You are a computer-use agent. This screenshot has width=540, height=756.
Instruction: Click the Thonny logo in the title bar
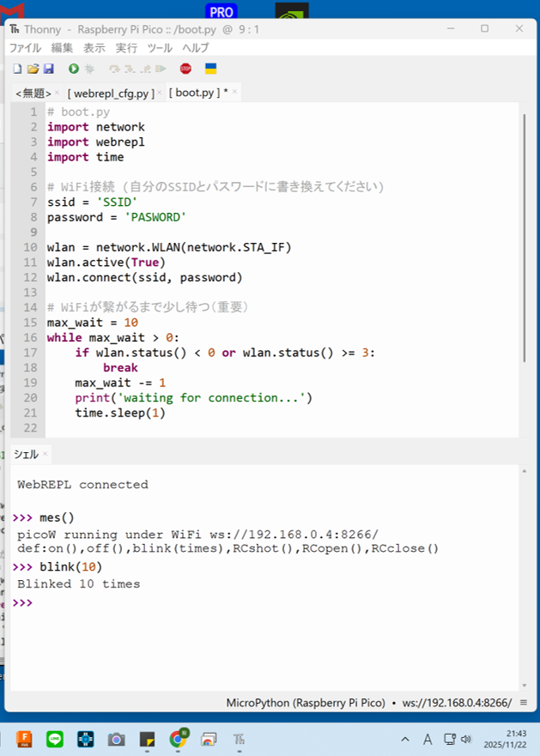[x=15, y=29]
